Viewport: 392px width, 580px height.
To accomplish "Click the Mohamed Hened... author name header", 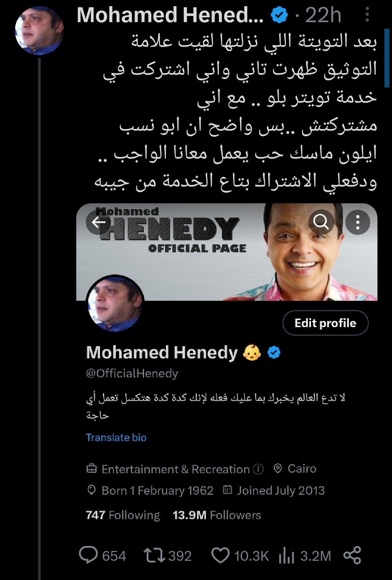I will tap(170, 15).
